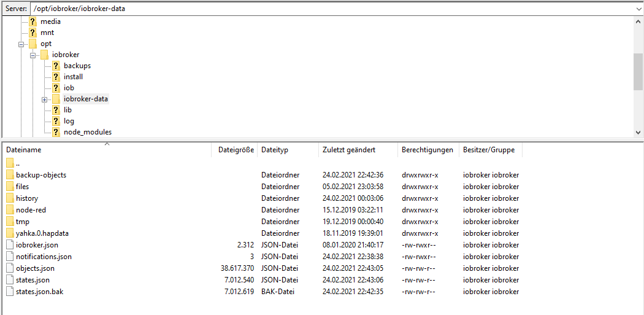Collapse the iobroker tree node
The width and height of the screenshot is (644, 315).
click(33, 55)
